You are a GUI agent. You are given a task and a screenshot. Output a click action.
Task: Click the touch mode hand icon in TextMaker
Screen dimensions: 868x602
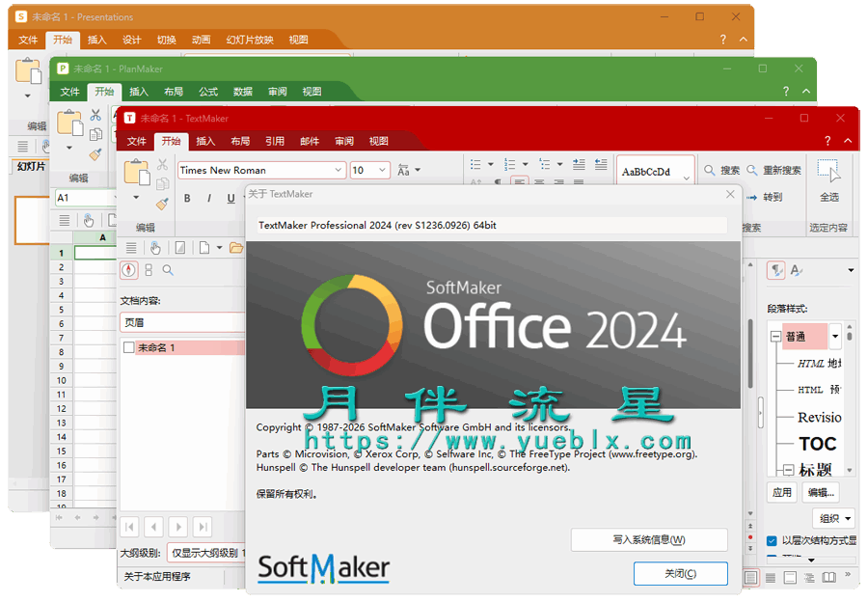point(155,248)
